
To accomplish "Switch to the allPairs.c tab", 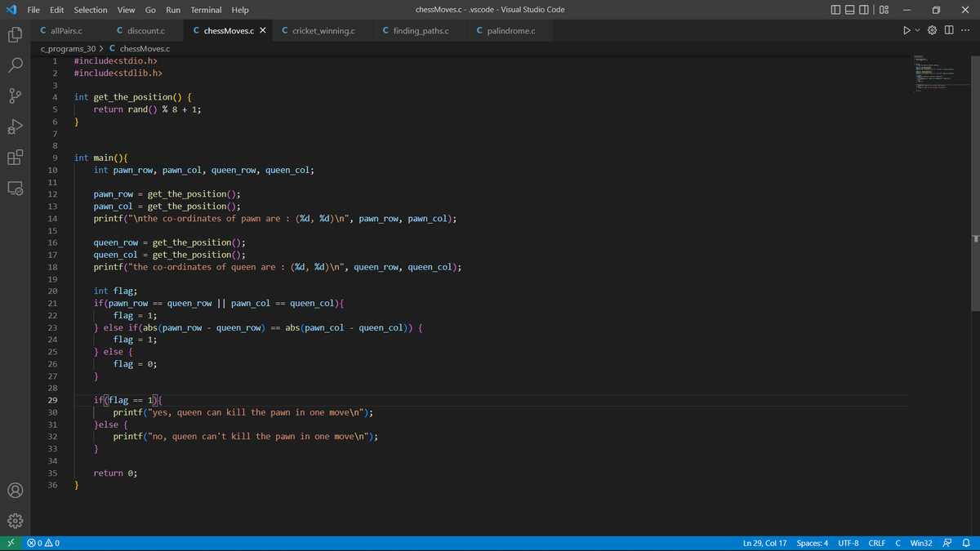I will click(68, 31).
